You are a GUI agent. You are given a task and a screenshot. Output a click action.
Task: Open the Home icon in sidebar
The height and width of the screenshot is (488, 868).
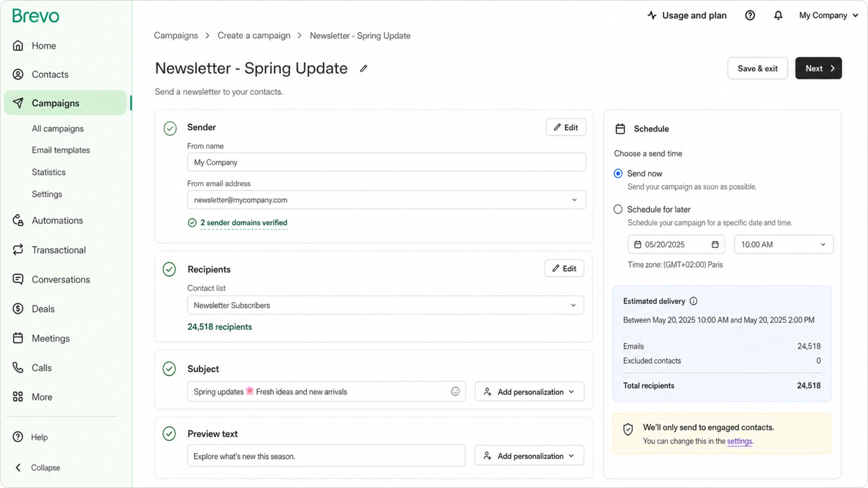click(x=18, y=46)
